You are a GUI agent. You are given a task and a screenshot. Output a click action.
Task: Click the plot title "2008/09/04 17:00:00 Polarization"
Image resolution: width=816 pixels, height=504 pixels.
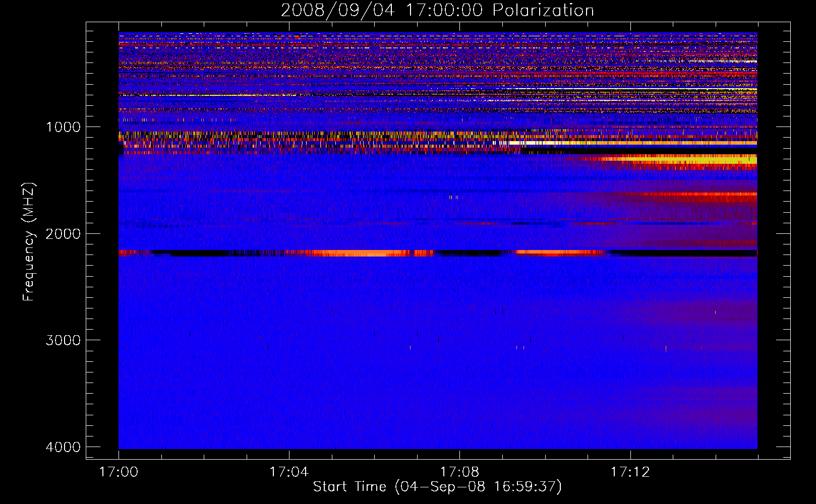point(437,11)
